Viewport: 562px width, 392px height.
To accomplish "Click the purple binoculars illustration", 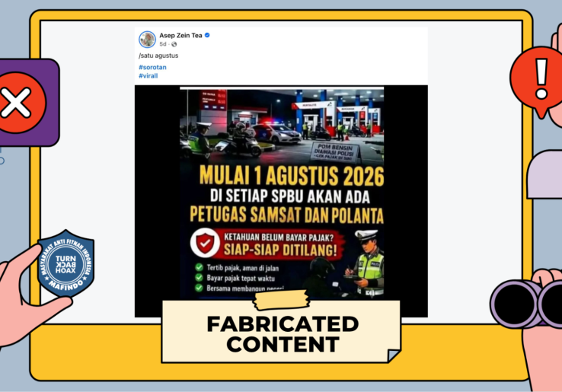I will click(526, 303).
